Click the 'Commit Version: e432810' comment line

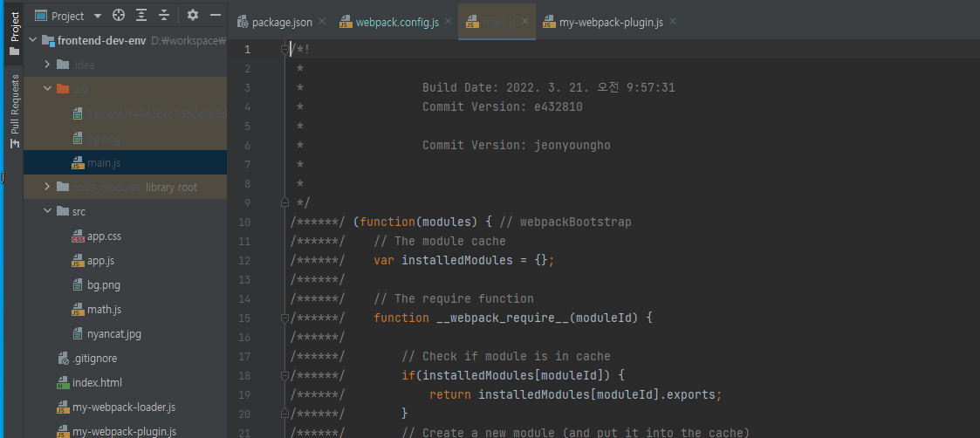coord(503,106)
